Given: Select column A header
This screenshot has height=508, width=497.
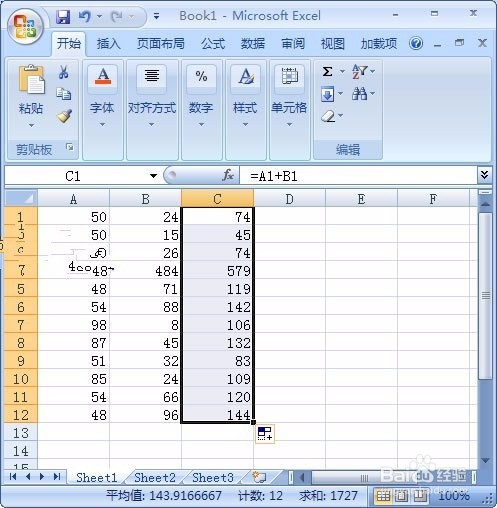Looking at the screenshot, I should click(x=74, y=199).
